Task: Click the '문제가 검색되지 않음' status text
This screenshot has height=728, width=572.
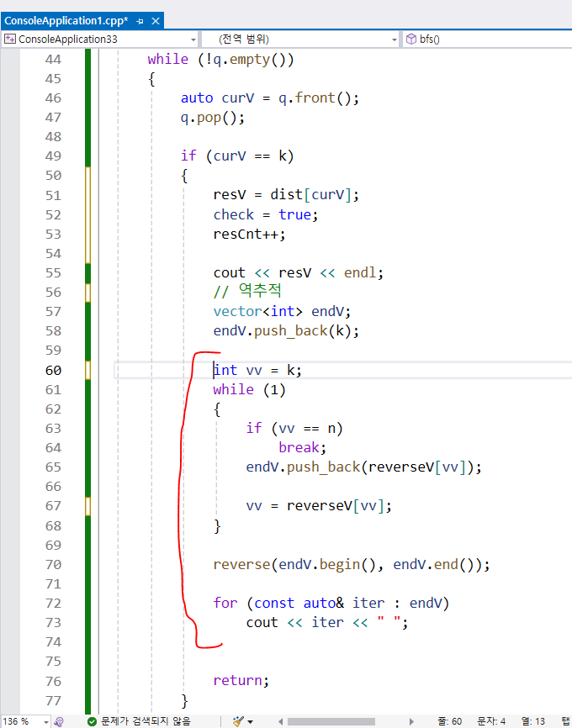Action: [x=146, y=721]
